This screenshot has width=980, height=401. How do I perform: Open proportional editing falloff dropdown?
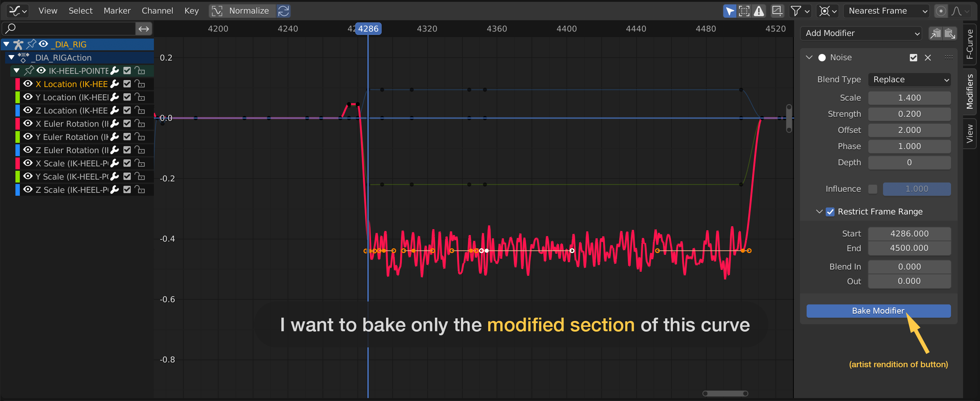click(960, 11)
